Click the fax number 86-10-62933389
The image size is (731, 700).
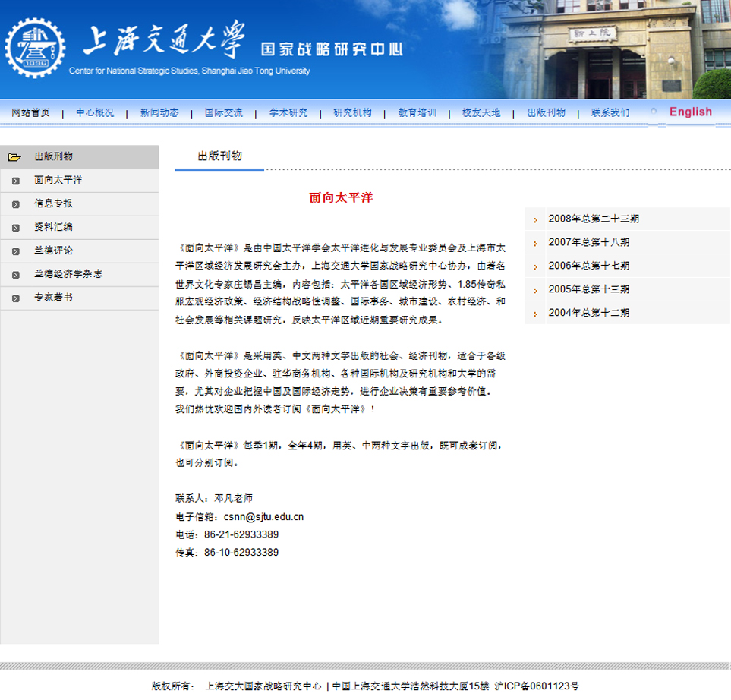(241, 552)
